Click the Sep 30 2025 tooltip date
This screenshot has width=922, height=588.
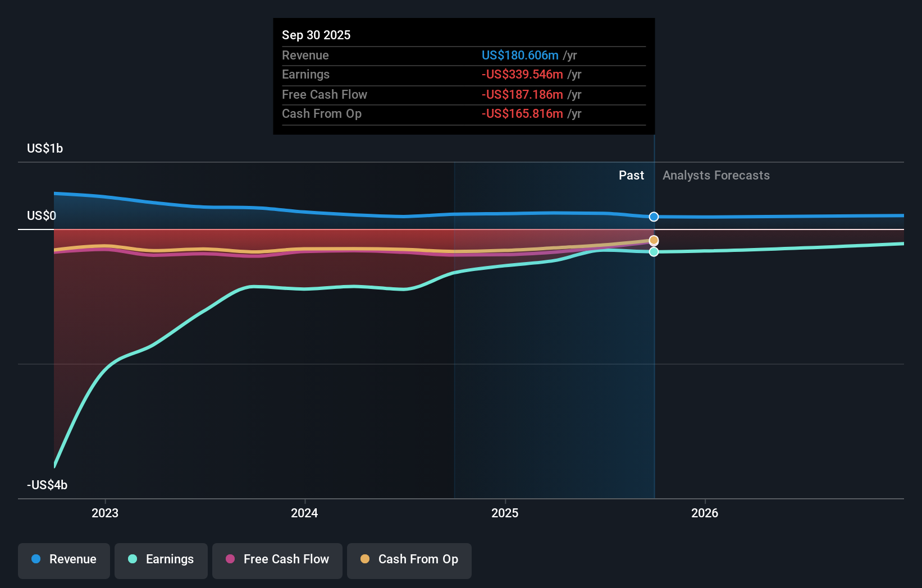click(x=316, y=35)
